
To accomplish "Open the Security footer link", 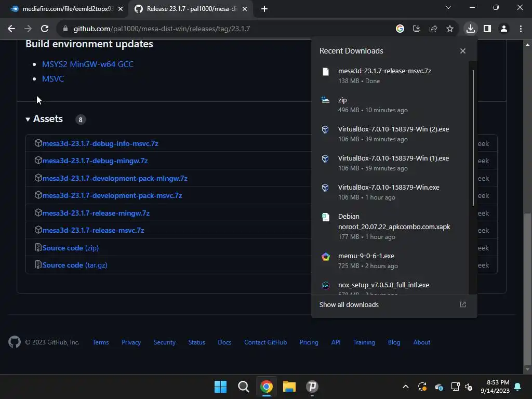I will click(x=165, y=342).
